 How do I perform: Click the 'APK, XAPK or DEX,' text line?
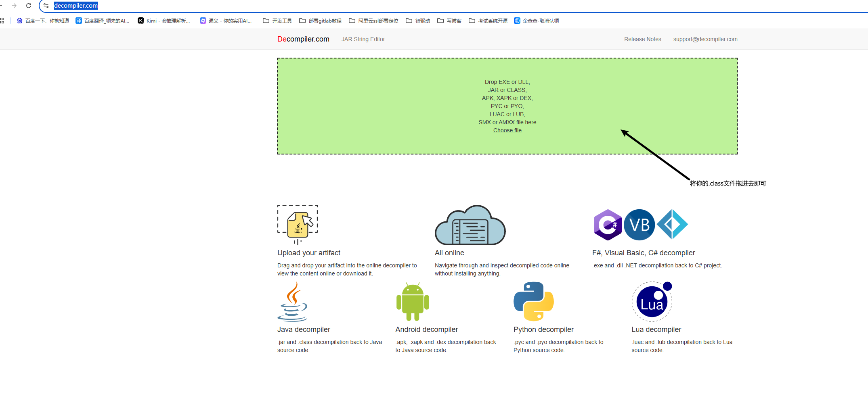(x=507, y=98)
